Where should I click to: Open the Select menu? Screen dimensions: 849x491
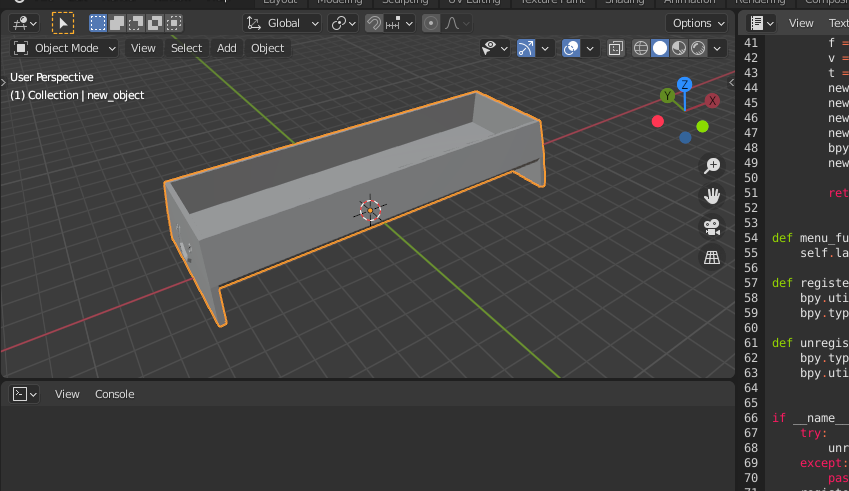[186, 48]
